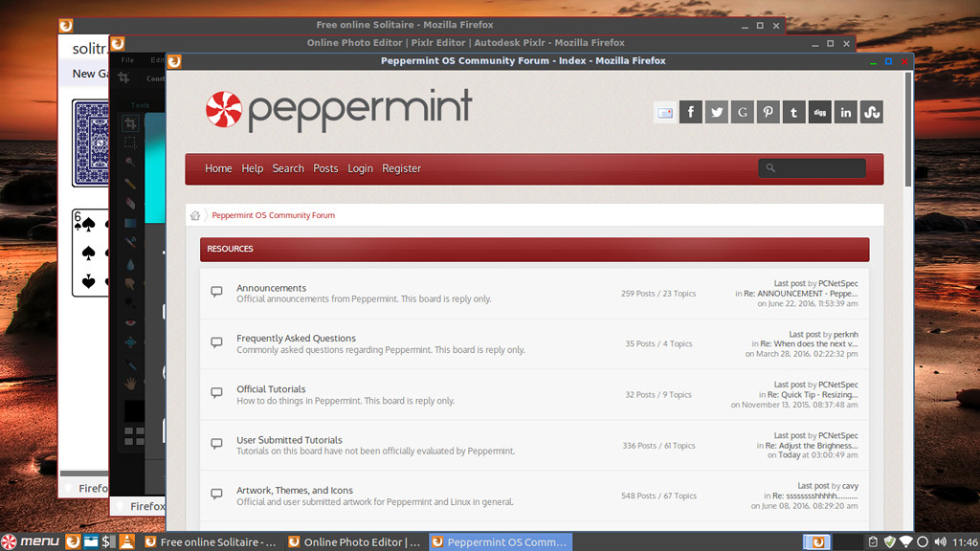Viewport: 980px width, 551px height.
Task: Open the Peppermint menu button on taskbar
Action: (x=30, y=541)
